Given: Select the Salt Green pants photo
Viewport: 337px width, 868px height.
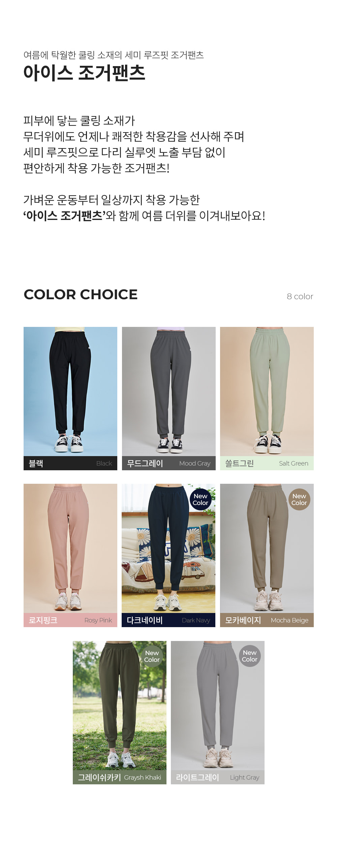Looking at the screenshot, I should point(267,391).
